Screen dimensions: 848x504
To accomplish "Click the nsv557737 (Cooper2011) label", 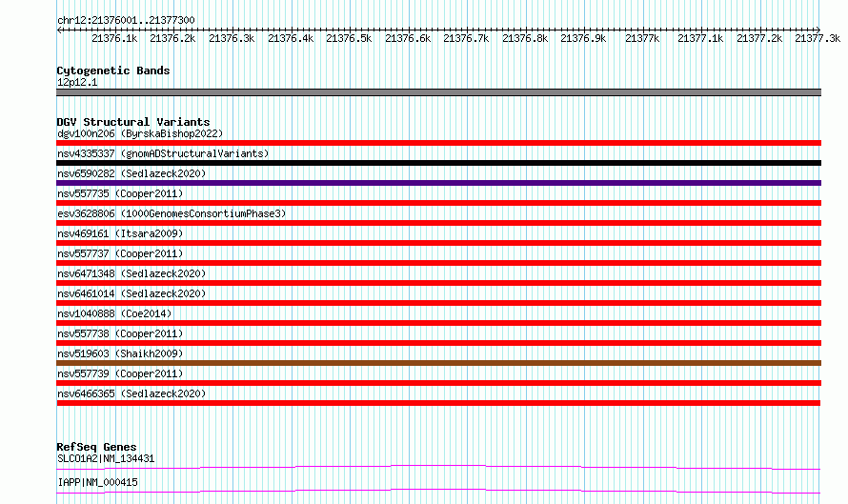I will click(120, 253).
